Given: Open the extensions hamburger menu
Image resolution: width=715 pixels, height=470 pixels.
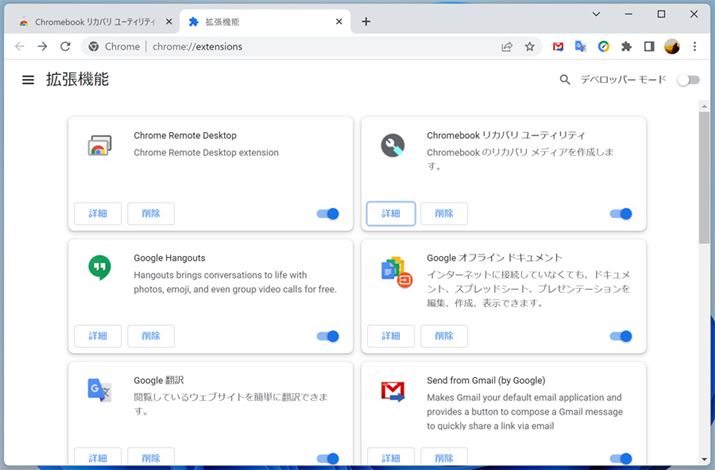Looking at the screenshot, I should (28, 80).
